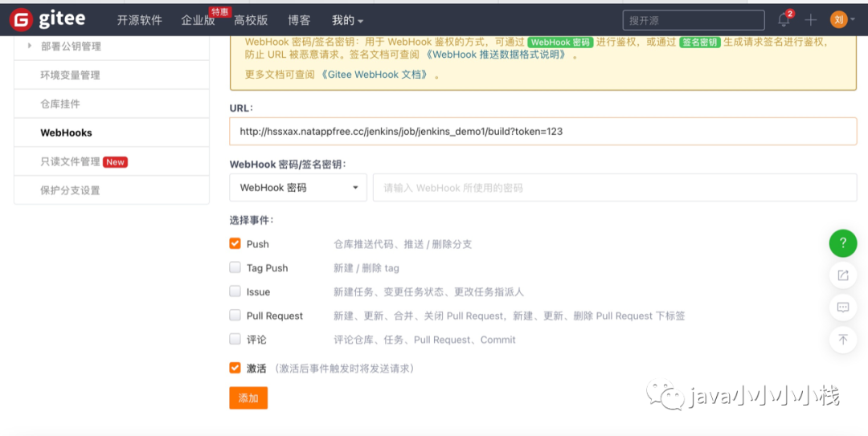Click the green WebHook 密码 tag
The width and height of the screenshot is (868, 436).
560,42
